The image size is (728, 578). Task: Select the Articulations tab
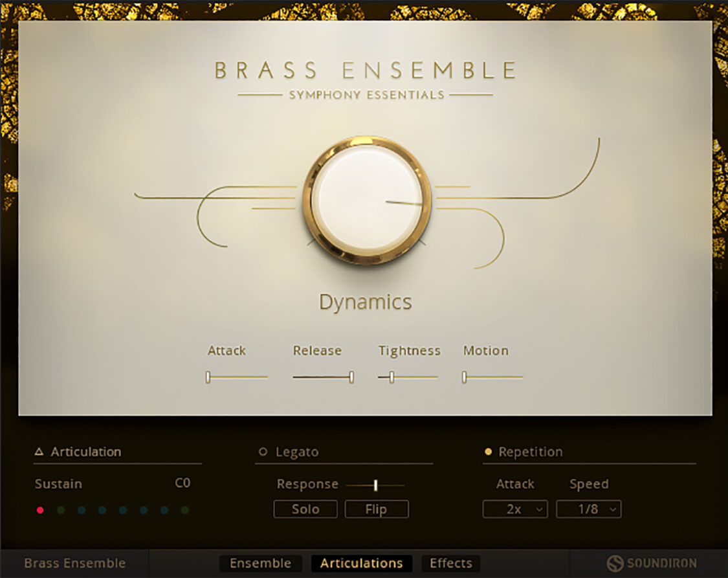point(361,563)
